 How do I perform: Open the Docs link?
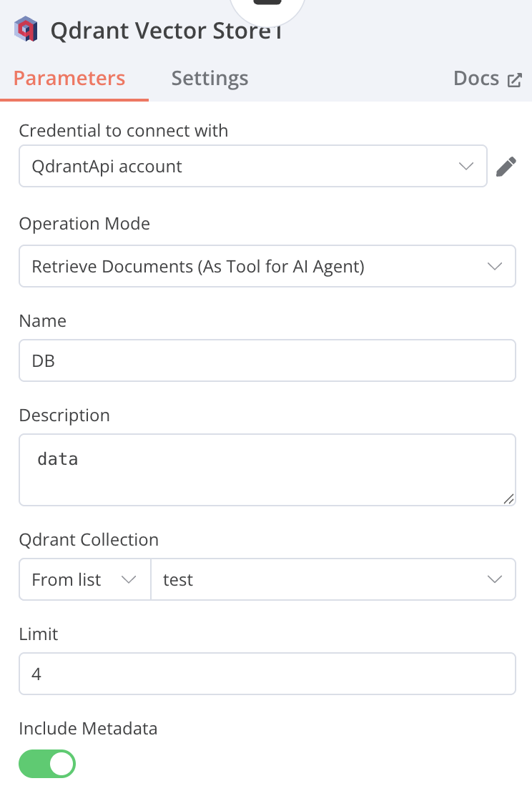coord(476,79)
